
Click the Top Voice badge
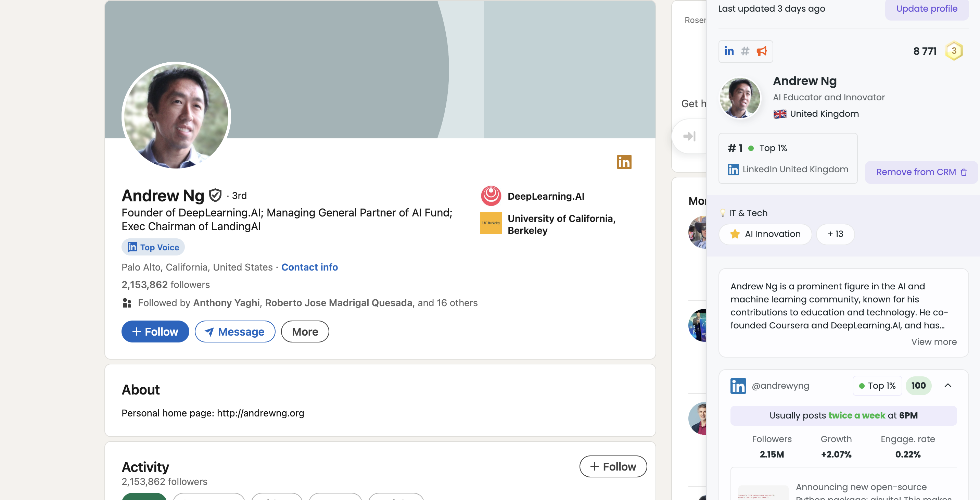[153, 247]
